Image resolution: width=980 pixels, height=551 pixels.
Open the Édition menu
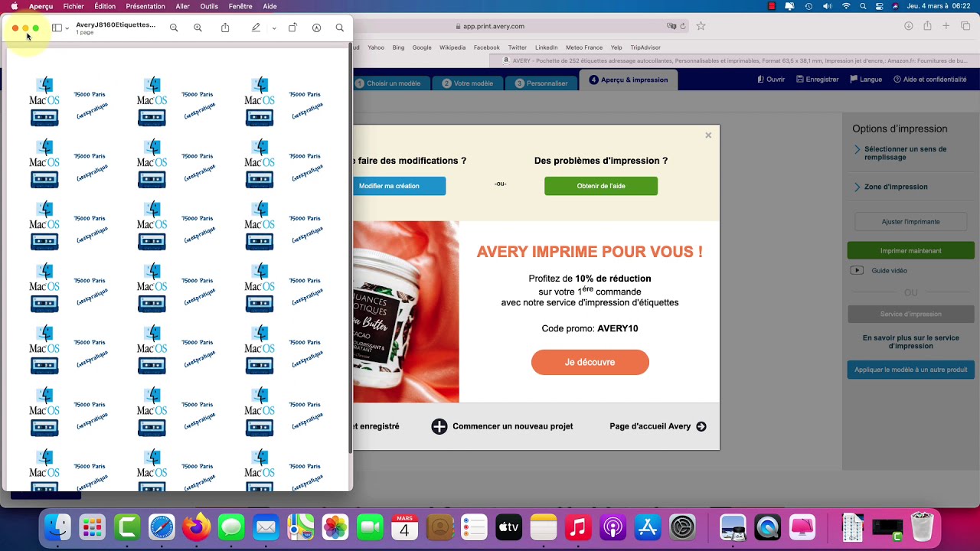(x=105, y=6)
